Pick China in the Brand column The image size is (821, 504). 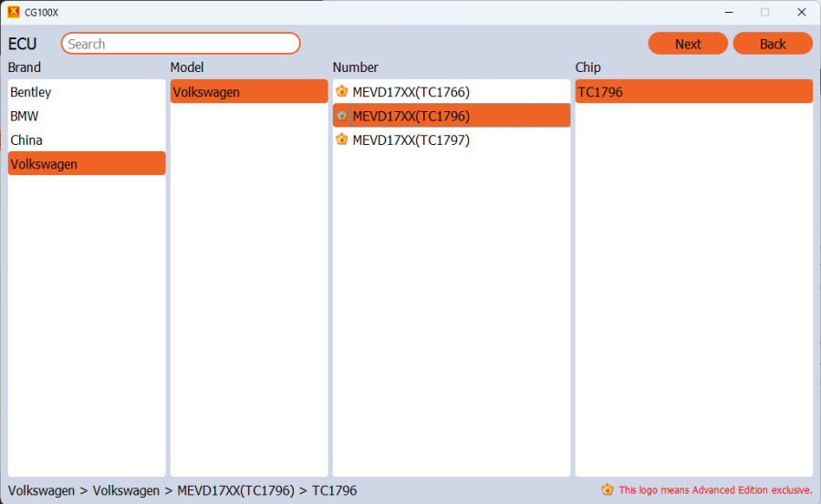pyautogui.click(x=26, y=140)
